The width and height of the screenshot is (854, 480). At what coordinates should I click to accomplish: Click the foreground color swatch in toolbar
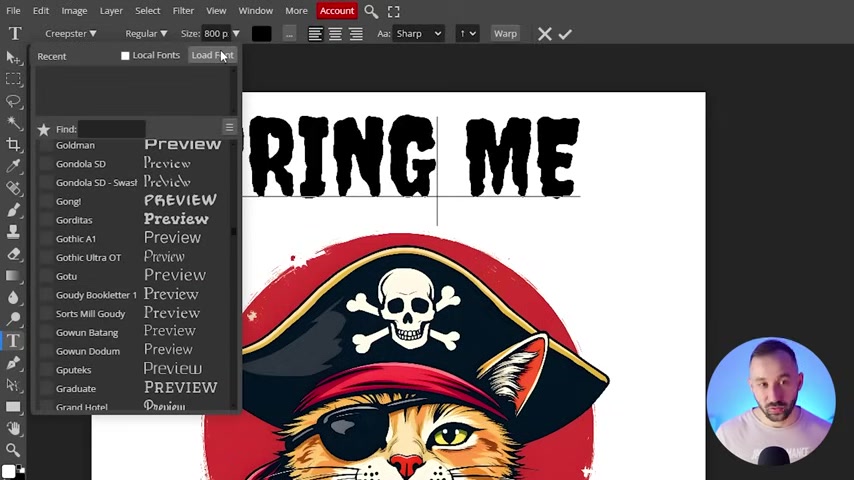(8, 471)
